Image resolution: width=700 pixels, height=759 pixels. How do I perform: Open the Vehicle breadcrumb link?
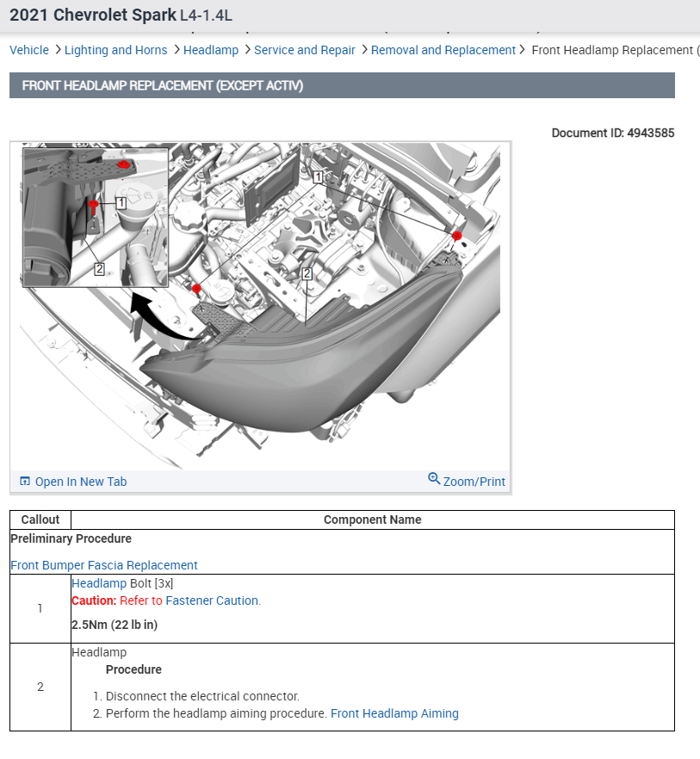(x=29, y=50)
